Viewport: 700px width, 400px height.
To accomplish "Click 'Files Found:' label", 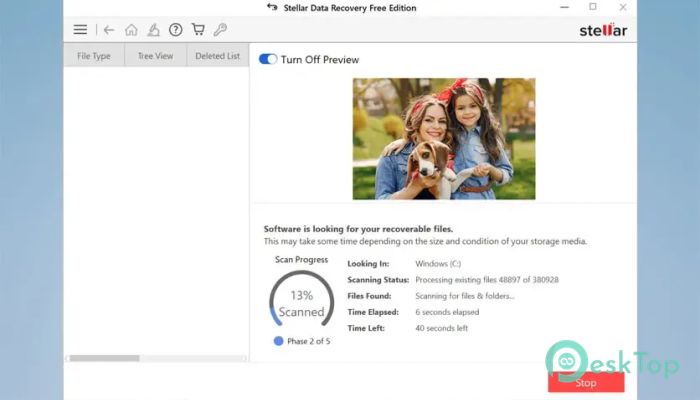I will [369, 296].
